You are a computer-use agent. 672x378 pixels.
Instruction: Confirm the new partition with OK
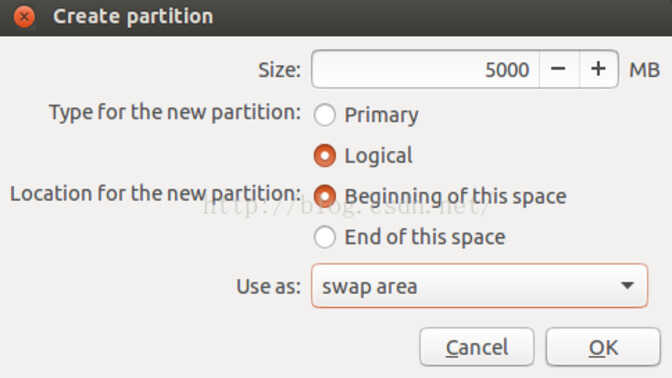tap(603, 347)
